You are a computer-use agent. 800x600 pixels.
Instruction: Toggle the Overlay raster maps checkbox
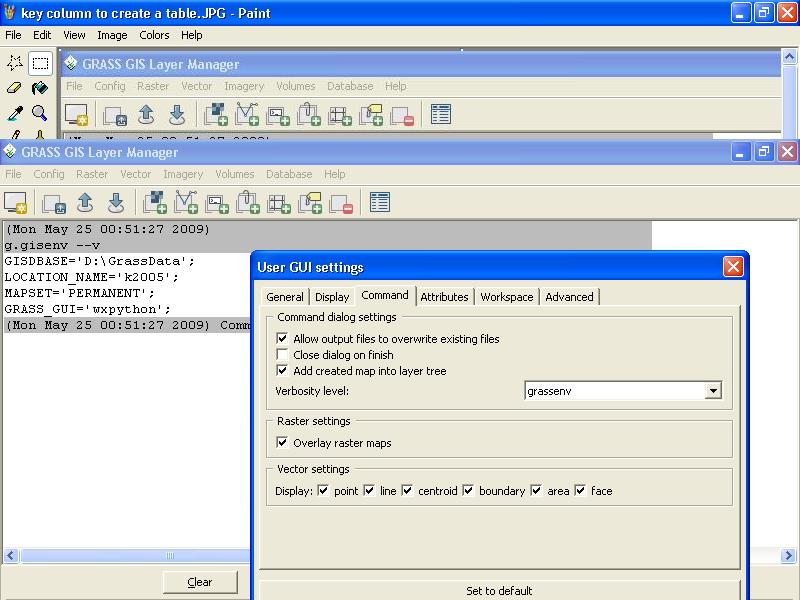[283, 443]
